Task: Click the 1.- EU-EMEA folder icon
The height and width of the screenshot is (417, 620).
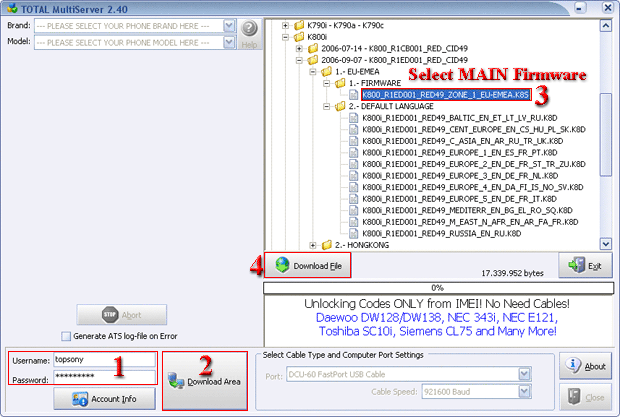Action: tap(327, 72)
